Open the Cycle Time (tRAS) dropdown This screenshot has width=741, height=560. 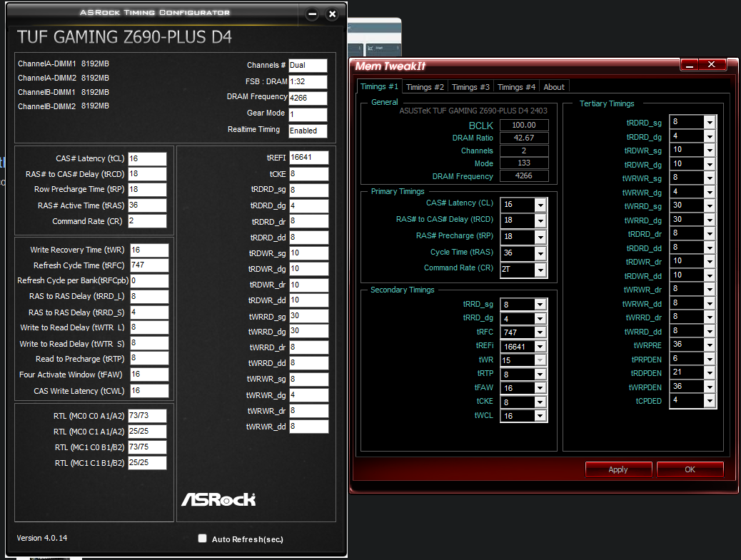540,253
